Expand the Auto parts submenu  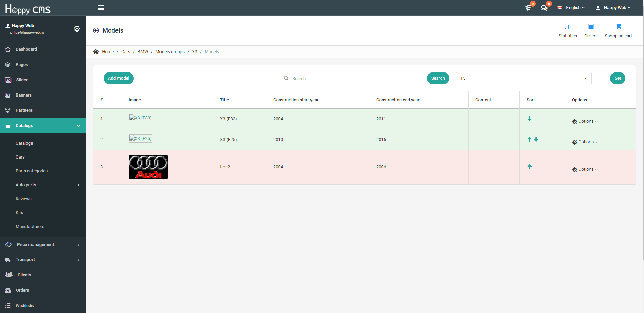coord(78,185)
